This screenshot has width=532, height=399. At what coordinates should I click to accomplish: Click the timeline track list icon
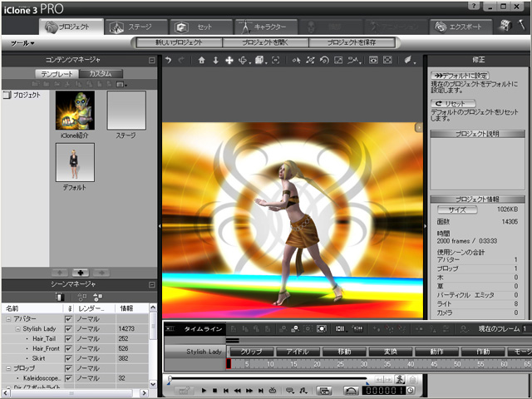point(340,329)
